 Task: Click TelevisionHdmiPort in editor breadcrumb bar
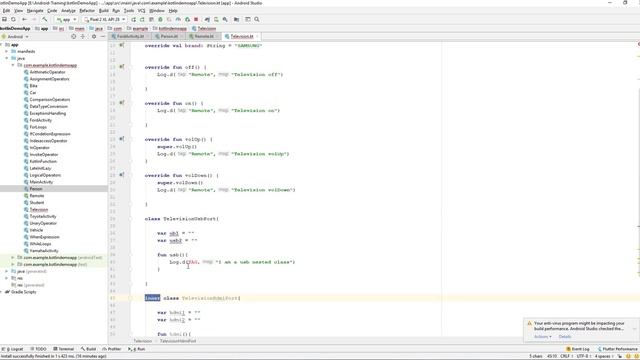pyautogui.click(x=178, y=341)
